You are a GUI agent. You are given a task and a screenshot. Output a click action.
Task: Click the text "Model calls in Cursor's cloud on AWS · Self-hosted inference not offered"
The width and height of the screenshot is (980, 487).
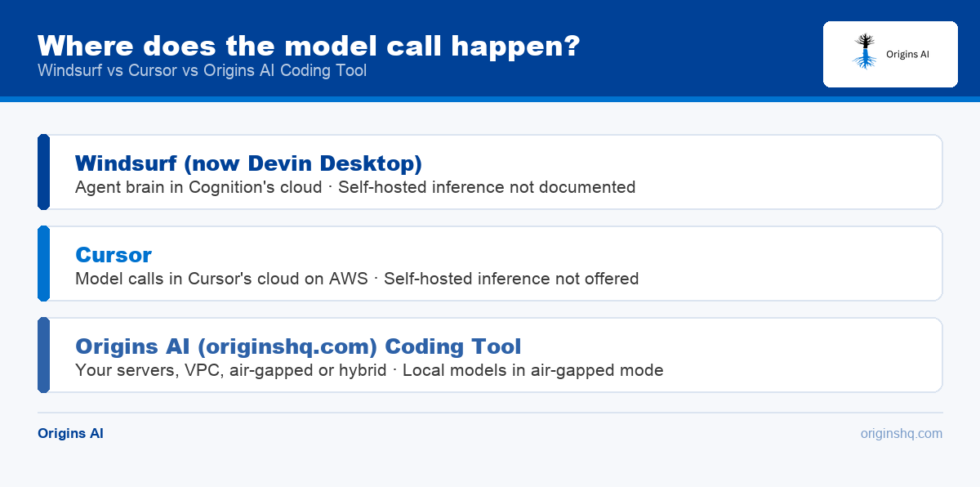pos(357,279)
